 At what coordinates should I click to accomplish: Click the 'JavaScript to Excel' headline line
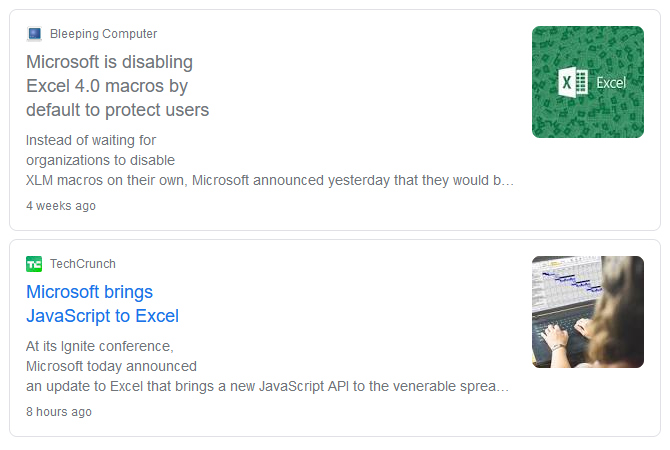[103, 316]
